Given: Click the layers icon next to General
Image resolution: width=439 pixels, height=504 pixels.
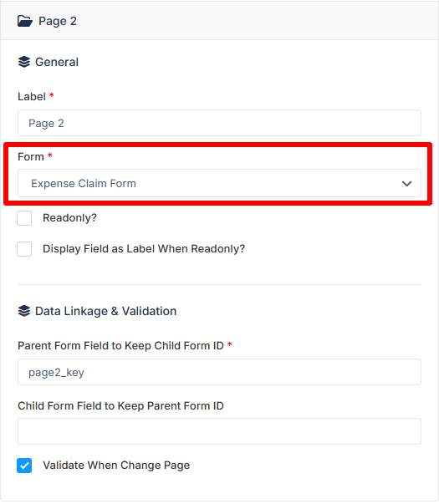Looking at the screenshot, I should (x=24, y=62).
